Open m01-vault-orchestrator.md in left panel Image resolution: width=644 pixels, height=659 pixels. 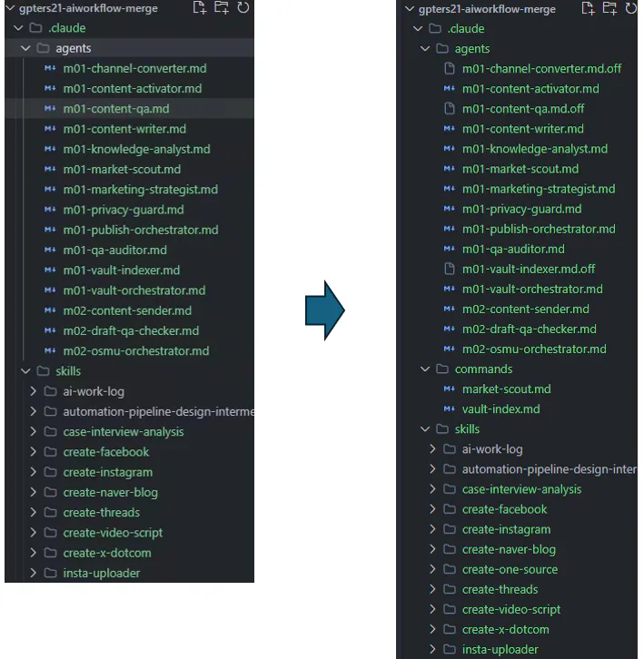click(x=134, y=290)
